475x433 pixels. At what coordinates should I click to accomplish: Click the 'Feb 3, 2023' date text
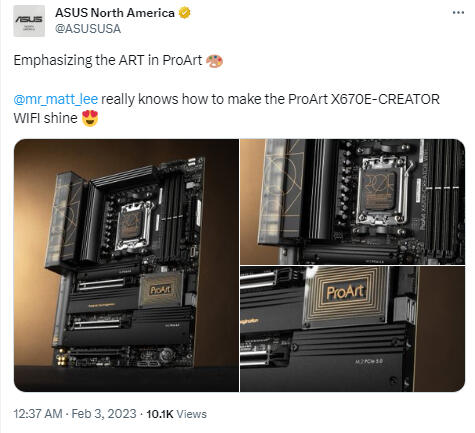104,414
